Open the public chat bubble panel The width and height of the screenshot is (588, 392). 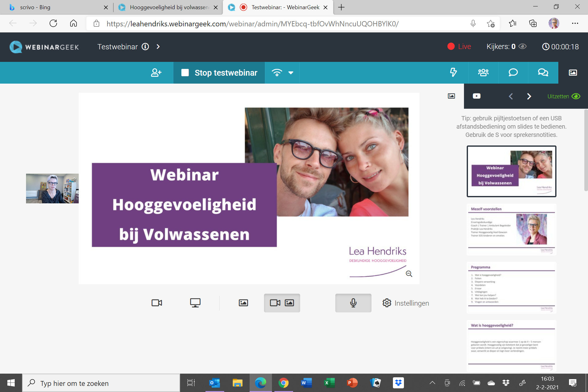513,73
